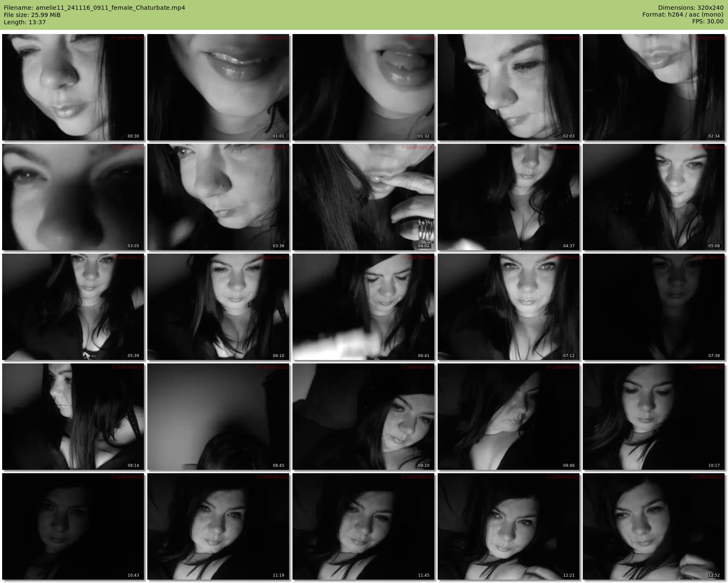The image size is (728, 583).
Task: Click the frame stamped 03:05
Action: tap(73, 197)
